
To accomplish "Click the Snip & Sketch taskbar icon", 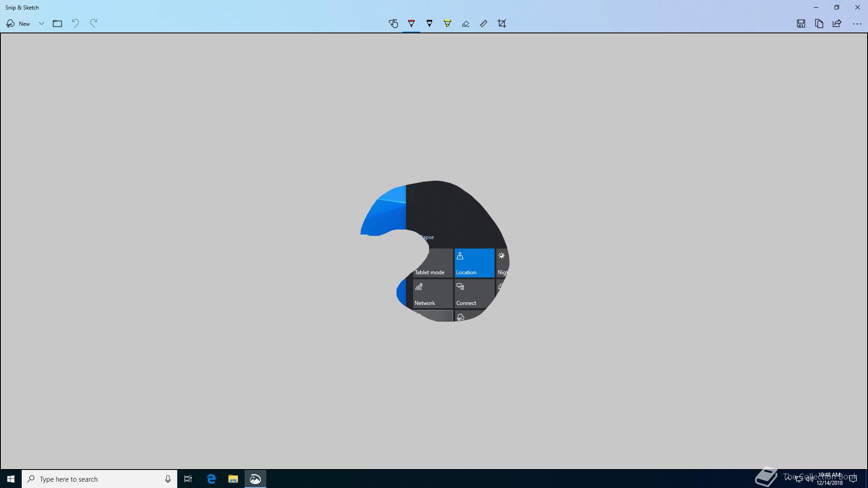I will [x=255, y=479].
